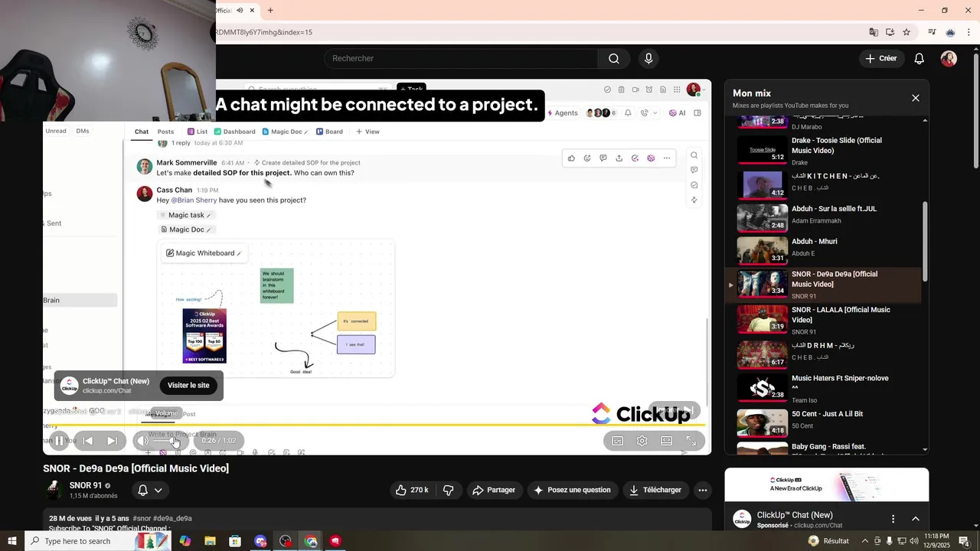Switch to Chrome on the taskbar
This screenshot has height=551, width=980.
point(311,541)
